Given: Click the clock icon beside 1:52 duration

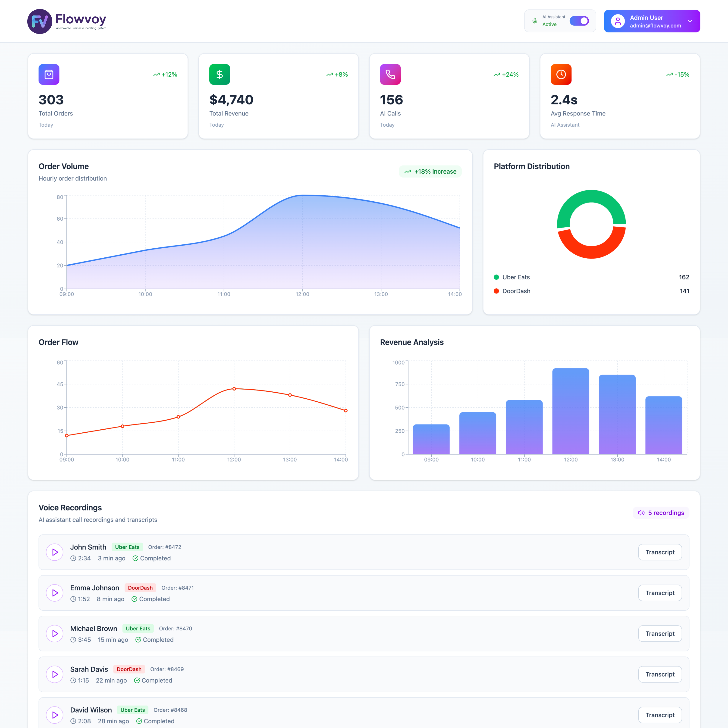Looking at the screenshot, I should click(x=73, y=599).
